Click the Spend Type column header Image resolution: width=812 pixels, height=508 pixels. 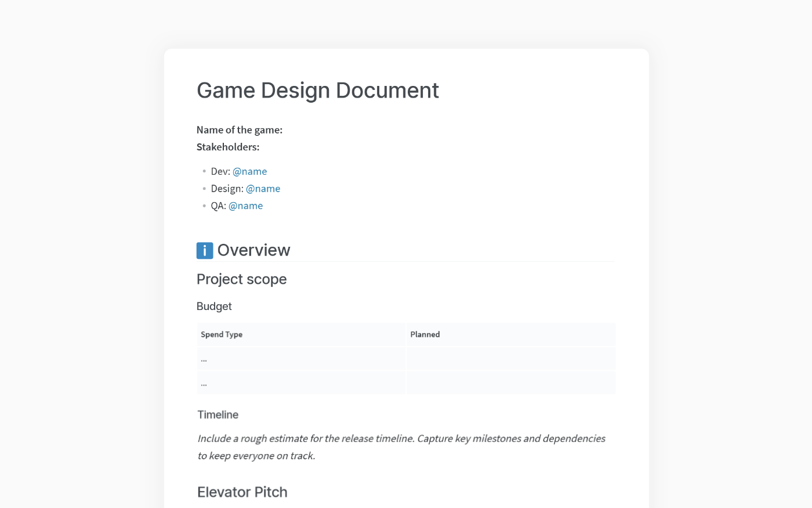click(222, 334)
